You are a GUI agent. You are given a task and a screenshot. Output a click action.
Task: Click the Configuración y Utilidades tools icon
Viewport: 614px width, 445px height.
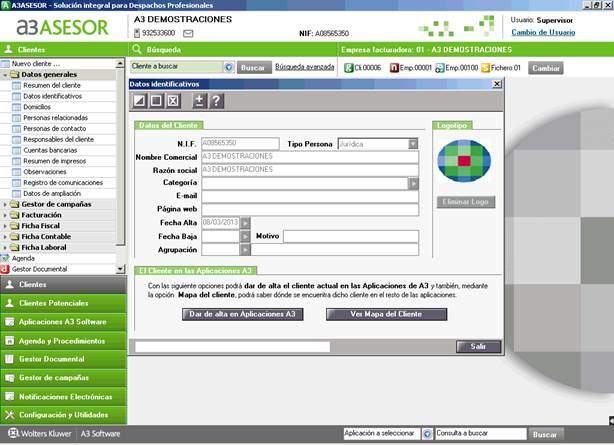[9, 414]
